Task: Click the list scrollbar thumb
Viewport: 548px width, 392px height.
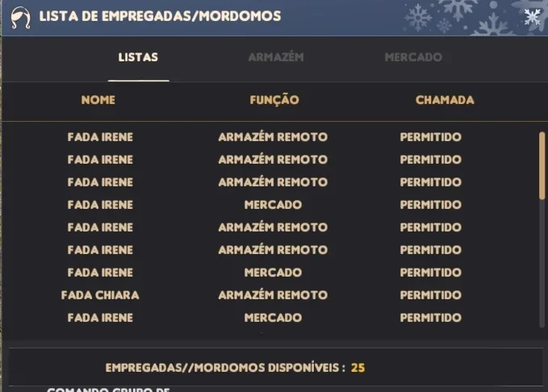Action: coord(542,165)
